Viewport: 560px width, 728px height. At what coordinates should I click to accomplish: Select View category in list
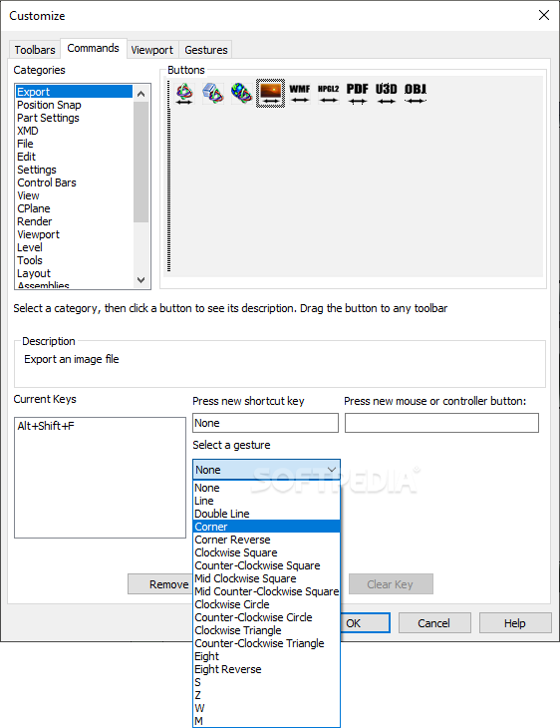pyautogui.click(x=74, y=195)
